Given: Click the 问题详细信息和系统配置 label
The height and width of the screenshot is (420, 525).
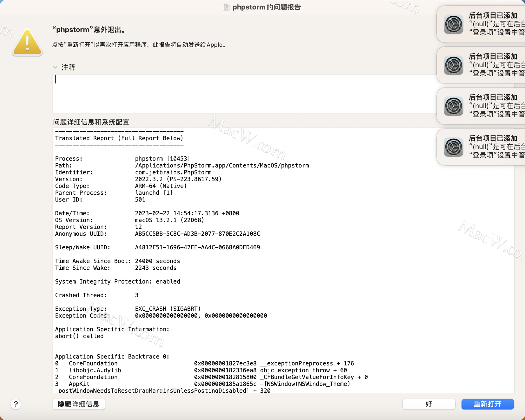Looking at the screenshot, I should pos(91,122).
